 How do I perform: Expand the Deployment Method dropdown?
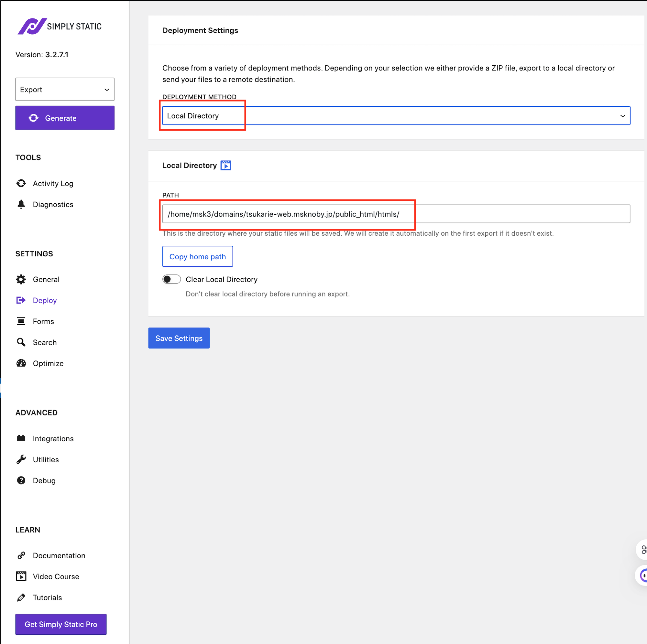(396, 116)
